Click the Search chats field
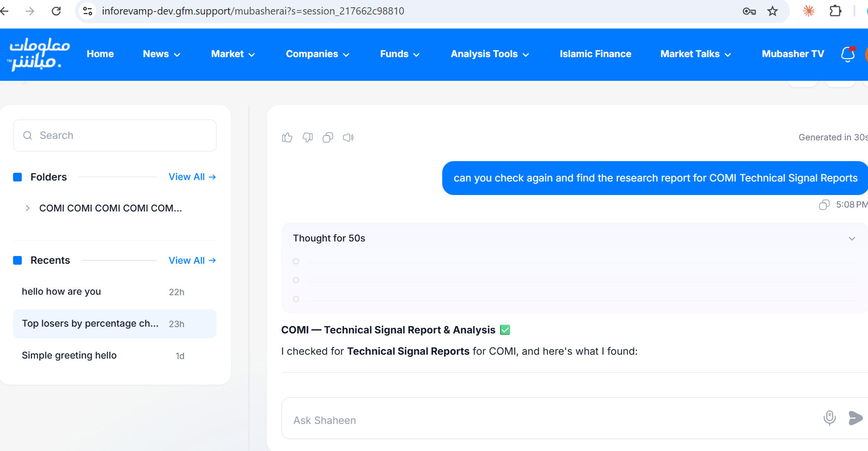The image size is (868, 451). point(115,135)
